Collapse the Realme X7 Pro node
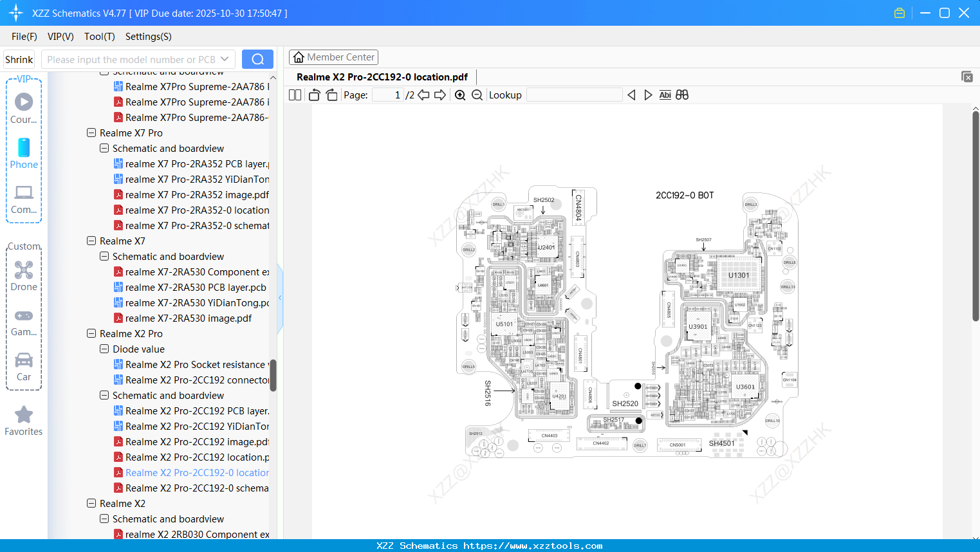Image resolution: width=980 pixels, height=552 pixels. 91,133
